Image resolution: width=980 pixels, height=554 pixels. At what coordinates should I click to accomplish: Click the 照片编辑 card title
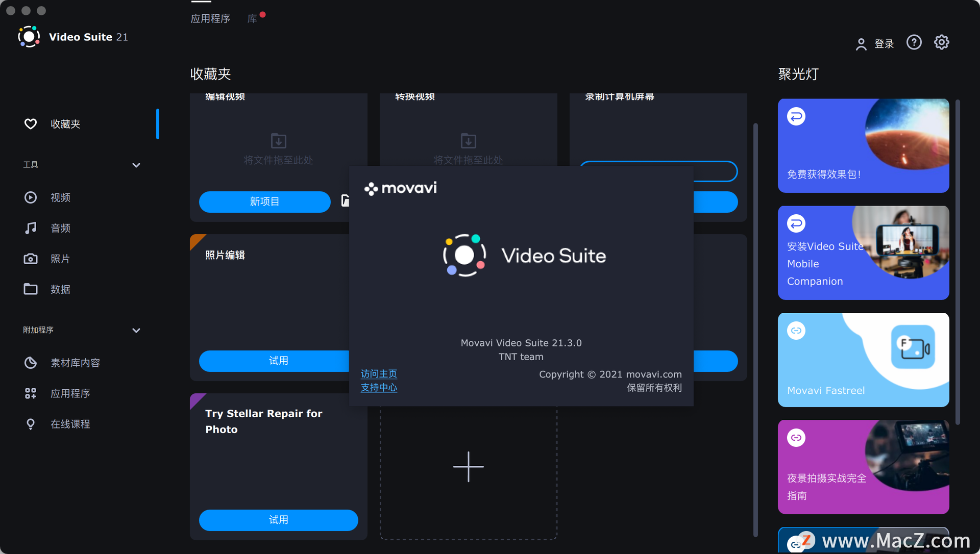click(225, 255)
